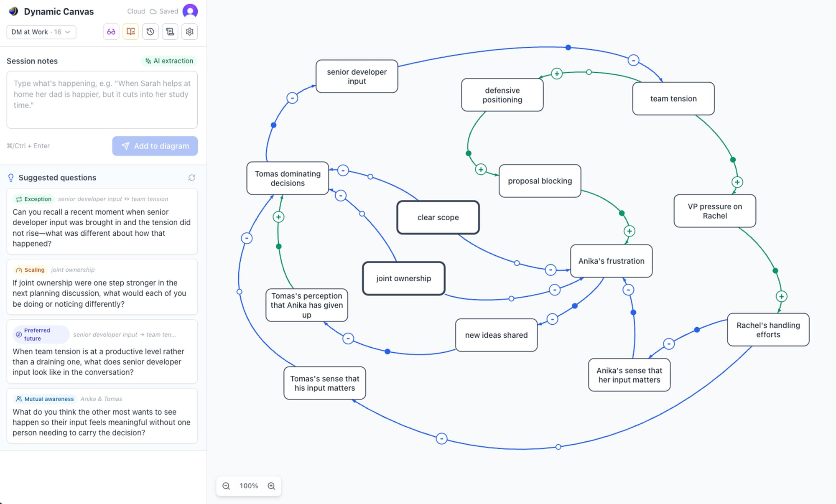Select the joint ownership node

click(404, 278)
